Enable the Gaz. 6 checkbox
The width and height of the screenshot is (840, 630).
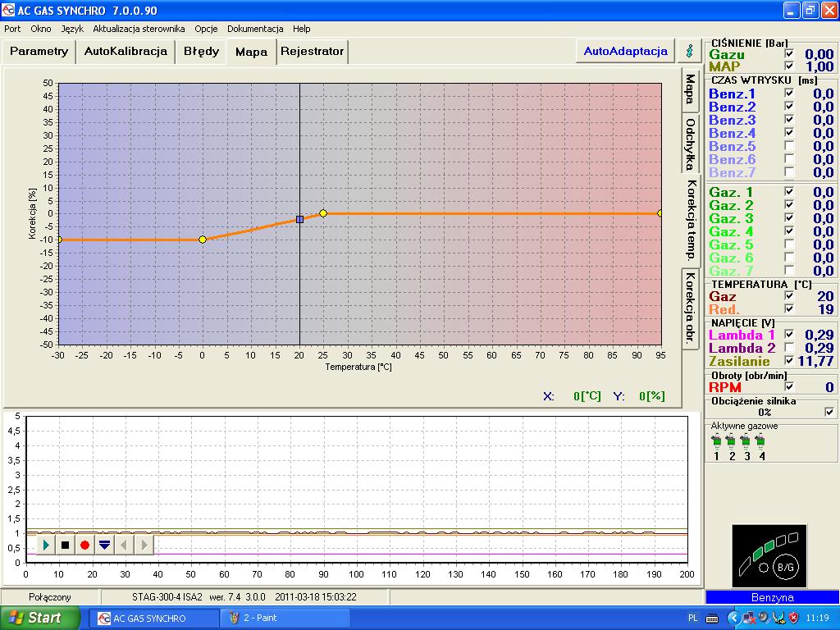pos(788,257)
